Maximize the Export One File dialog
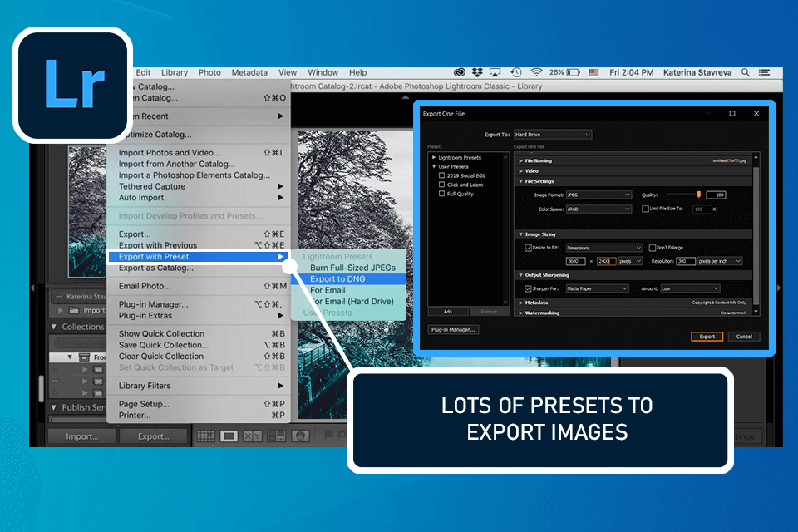Viewport: 798px width, 532px height. [731, 114]
